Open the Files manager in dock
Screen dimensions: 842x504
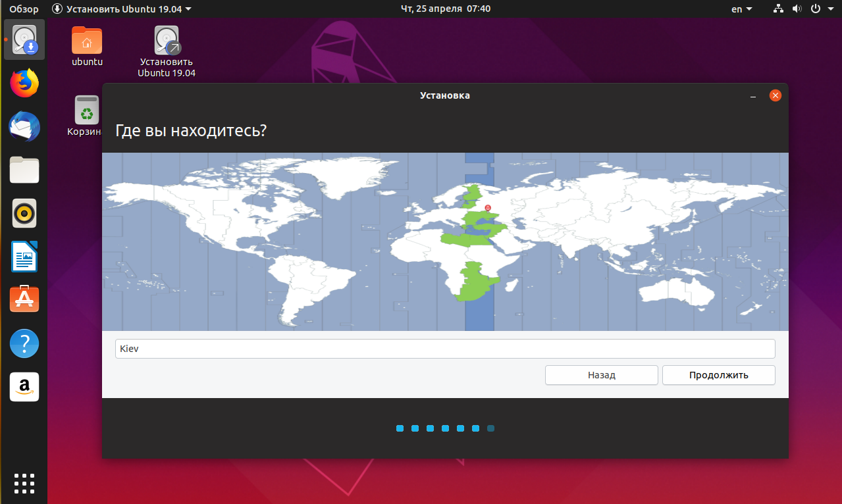24,170
